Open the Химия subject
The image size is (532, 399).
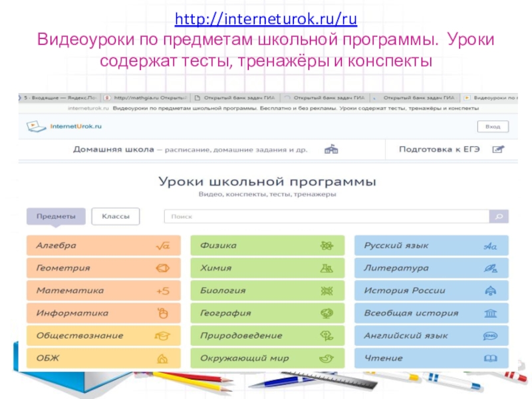(x=267, y=268)
